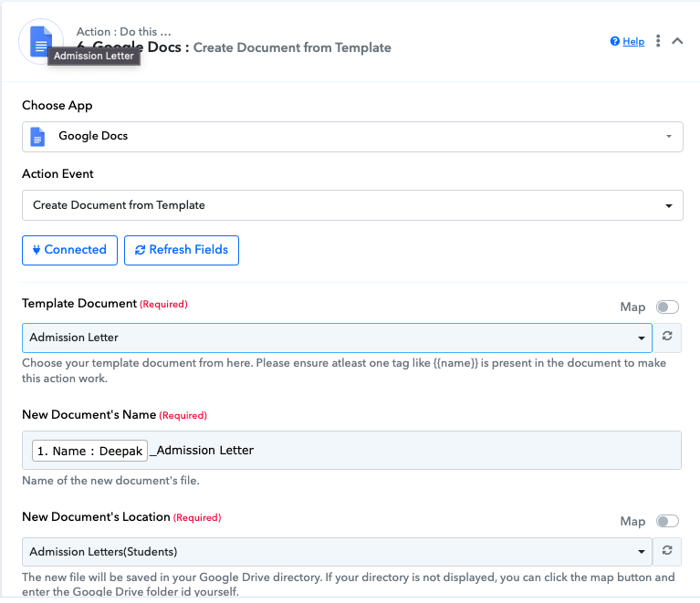Select the '1. Name : Deepak' mapped tag
This screenshot has width=700, height=603.
(x=89, y=451)
